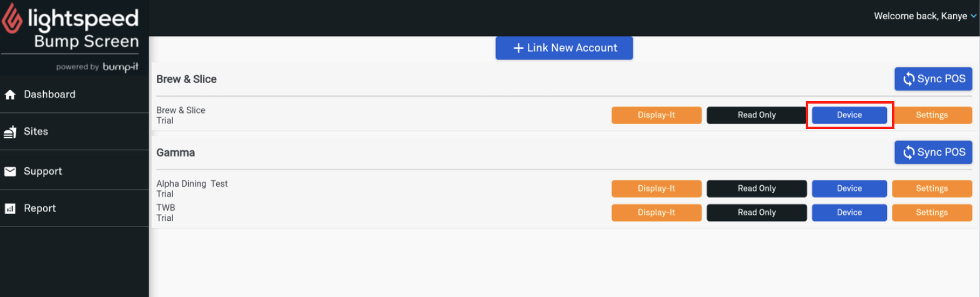Click sync icon in Brew & Slice Sync POS
The width and height of the screenshot is (980, 297).
point(909,79)
